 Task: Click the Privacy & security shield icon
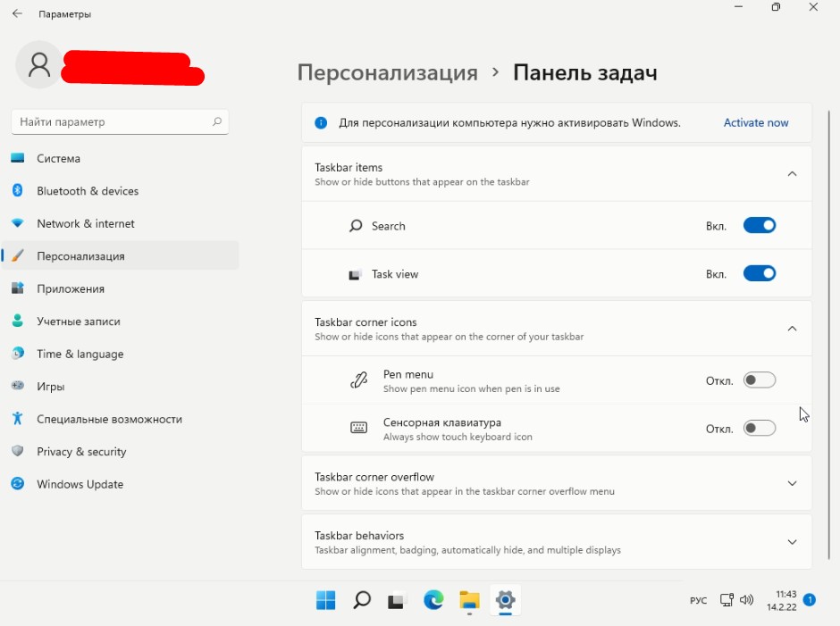pos(18,451)
